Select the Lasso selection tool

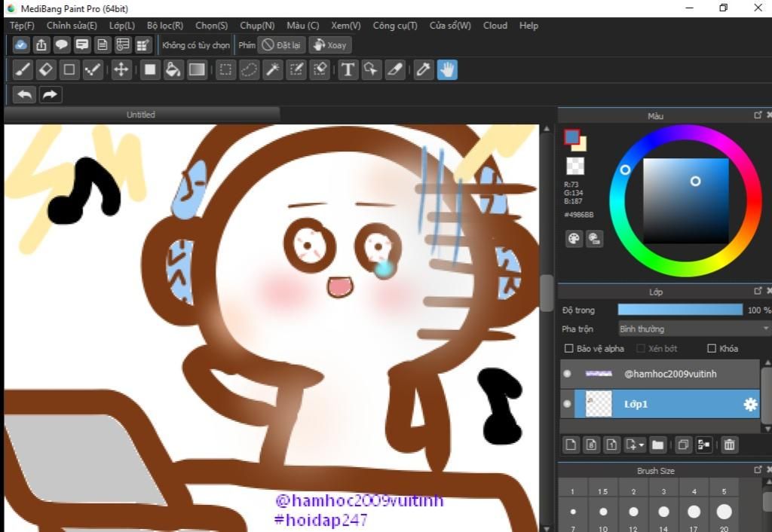(249, 69)
